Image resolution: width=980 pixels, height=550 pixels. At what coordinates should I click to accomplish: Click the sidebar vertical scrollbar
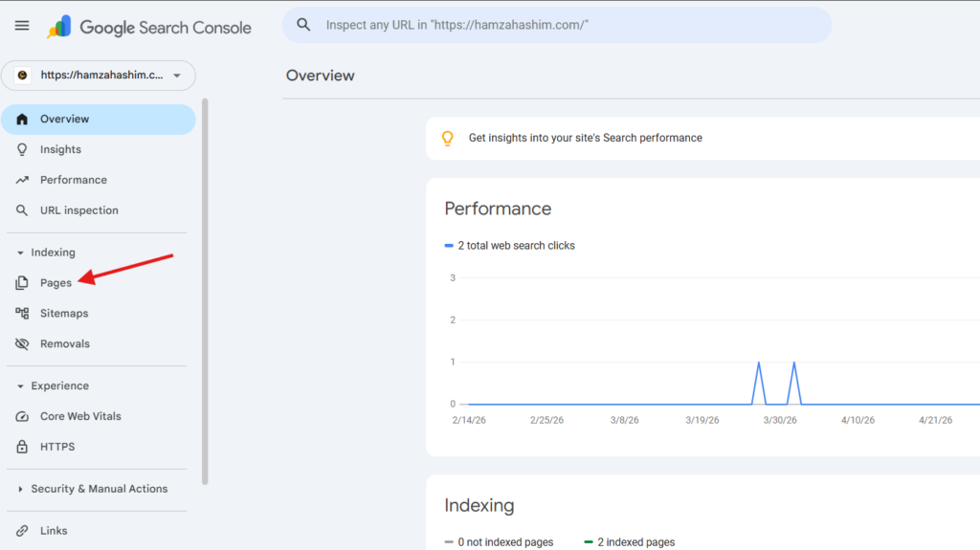coord(205,291)
